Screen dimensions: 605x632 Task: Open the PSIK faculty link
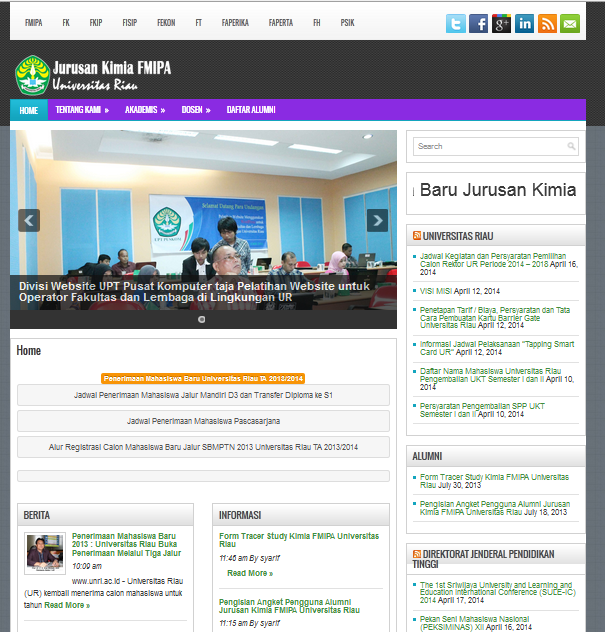click(x=347, y=23)
